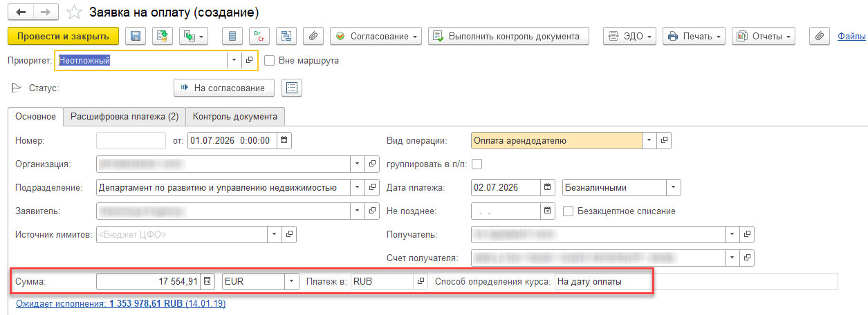
Task: Open attached files with the toolbar paperclip icon
Action: tap(314, 36)
